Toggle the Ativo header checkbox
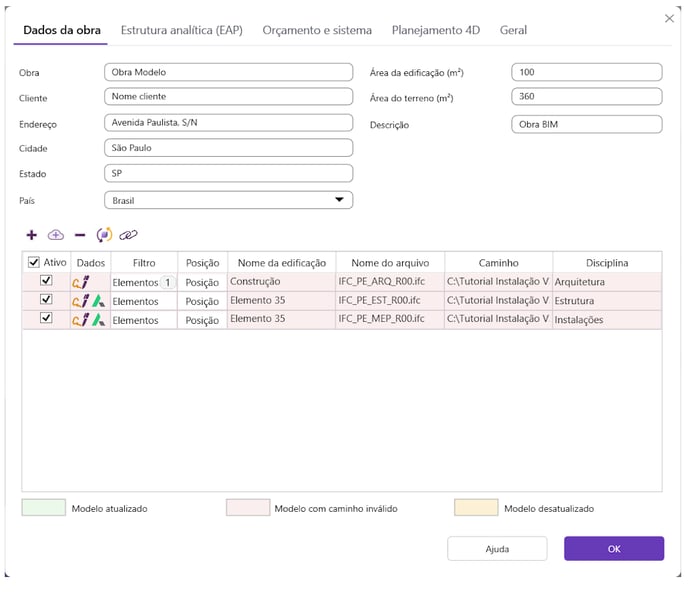The height and width of the screenshot is (594, 688). (x=34, y=263)
